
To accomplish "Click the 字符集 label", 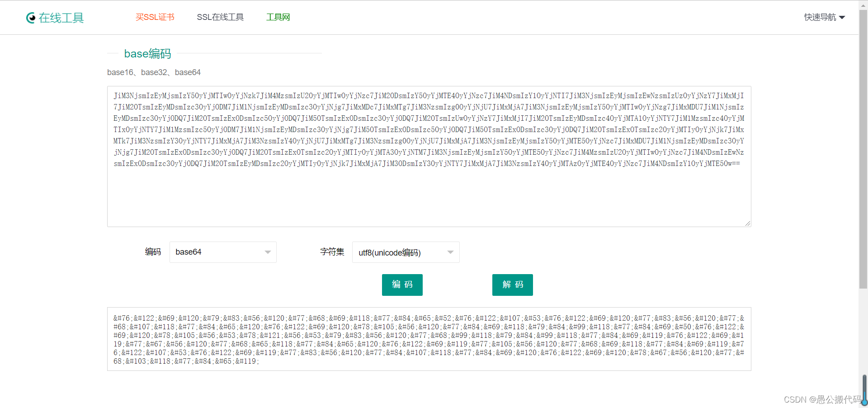I will (332, 252).
